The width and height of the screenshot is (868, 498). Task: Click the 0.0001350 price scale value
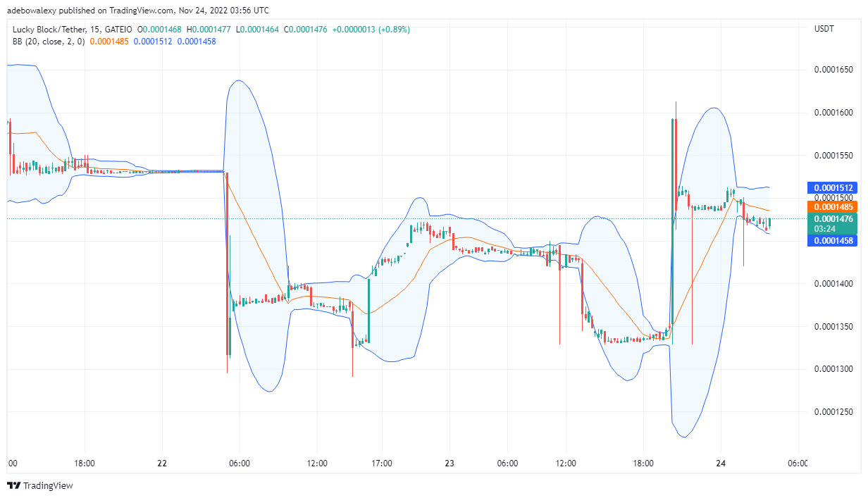pyautogui.click(x=833, y=327)
